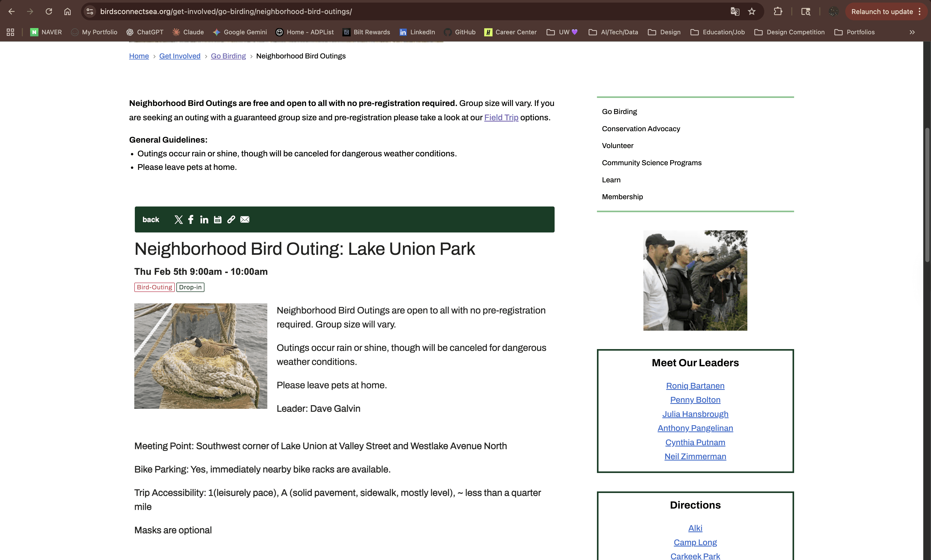
Task: Select Community Science Programs menu item
Action: point(651,163)
